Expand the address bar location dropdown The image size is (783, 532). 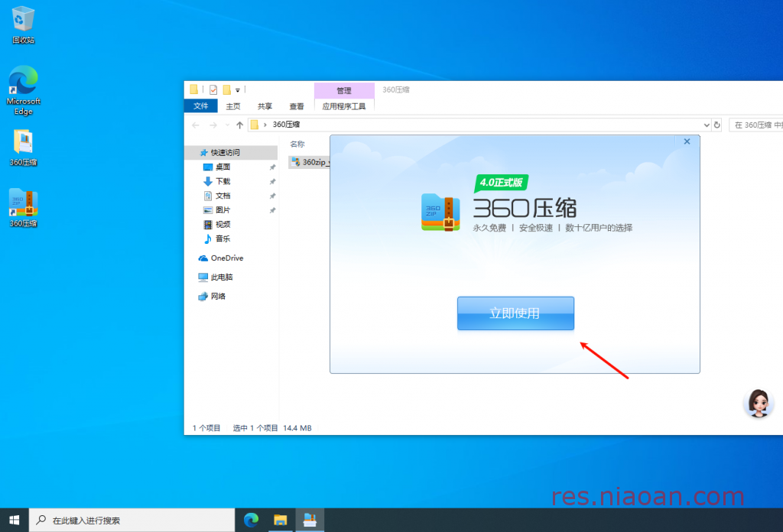(707, 124)
